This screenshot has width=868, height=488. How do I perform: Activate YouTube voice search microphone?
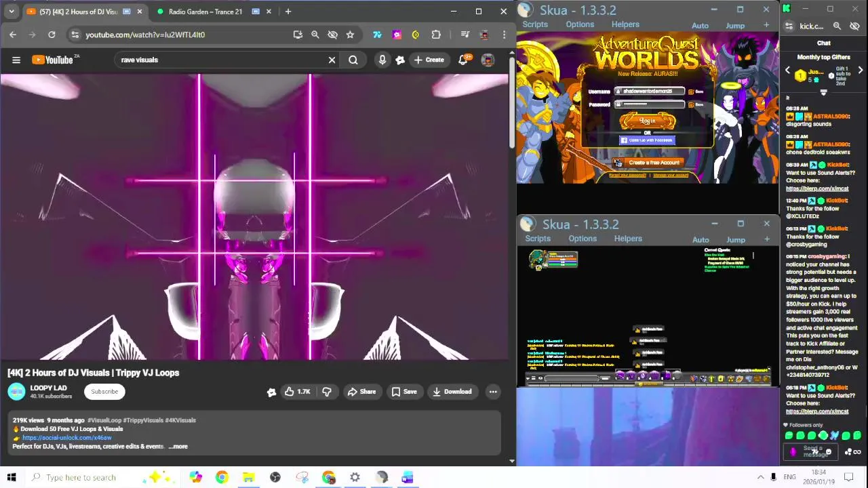pyautogui.click(x=382, y=60)
